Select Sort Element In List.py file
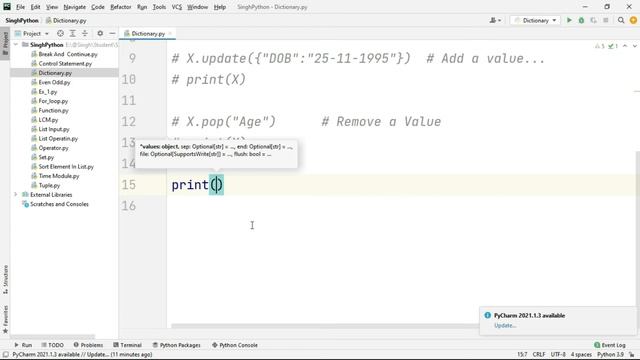The width and height of the screenshot is (640, 360). [x=66, y=167]
